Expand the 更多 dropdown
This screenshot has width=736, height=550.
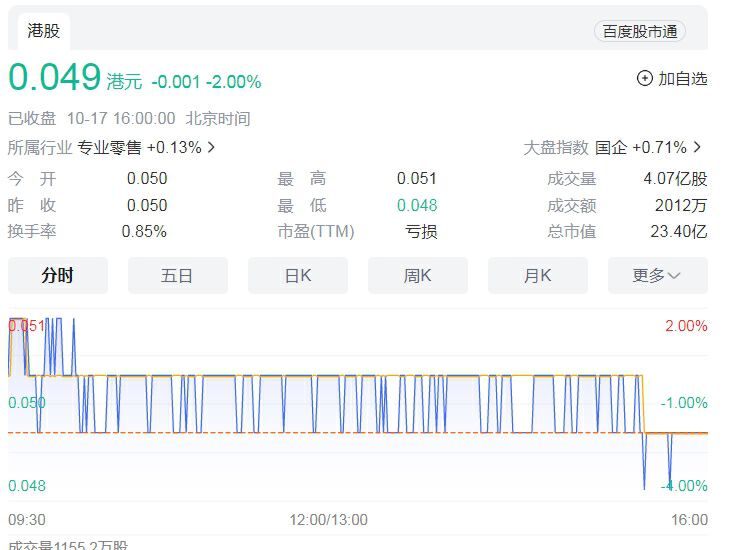point(657,276)
